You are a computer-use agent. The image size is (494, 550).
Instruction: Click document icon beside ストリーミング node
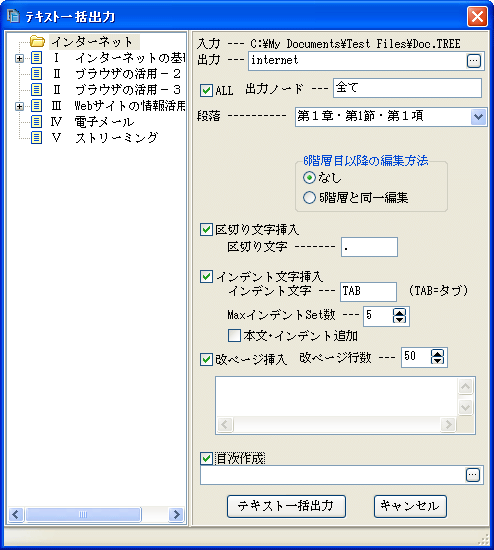tap(36, 138)
